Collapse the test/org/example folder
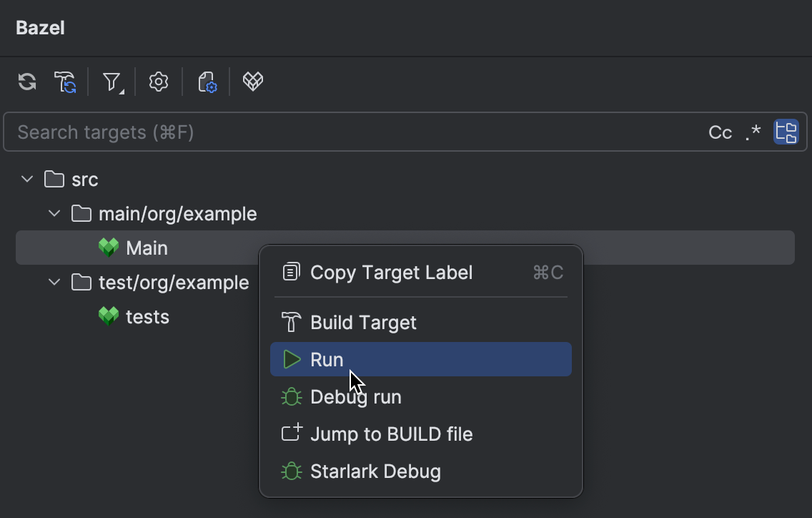This screenshot has width=812, height=518. [x=54, y=282]
